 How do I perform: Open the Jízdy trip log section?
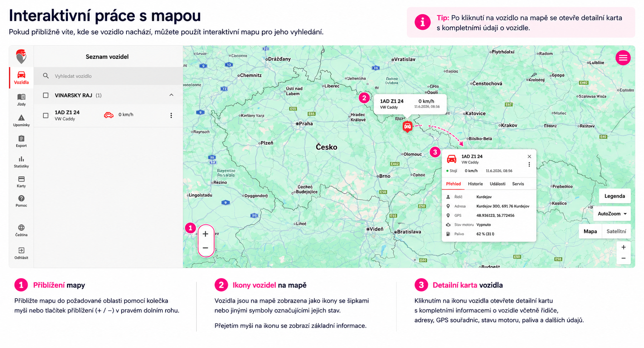pos(22,100)
